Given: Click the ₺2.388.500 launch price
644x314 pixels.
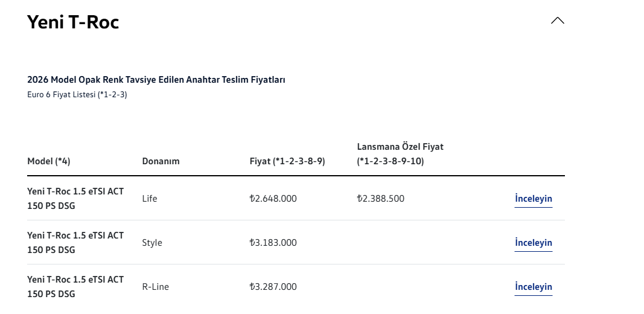Looking at the screenshot, I should (380, 199).
